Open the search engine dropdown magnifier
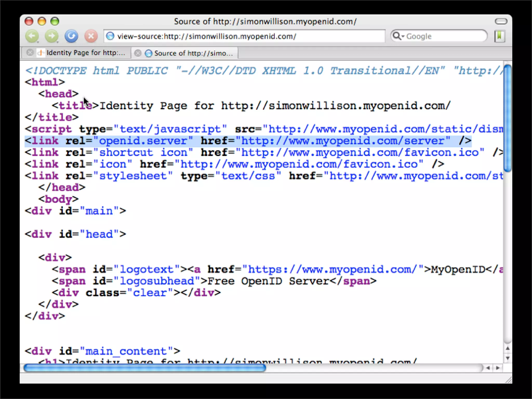This screenshot has height=399, width=532. (398, 36)
